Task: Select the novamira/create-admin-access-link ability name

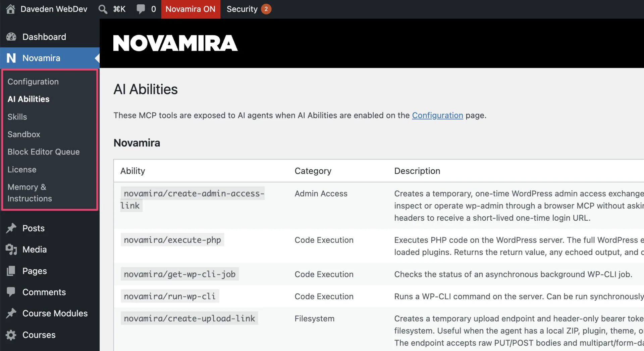Action: pos(193,200)
